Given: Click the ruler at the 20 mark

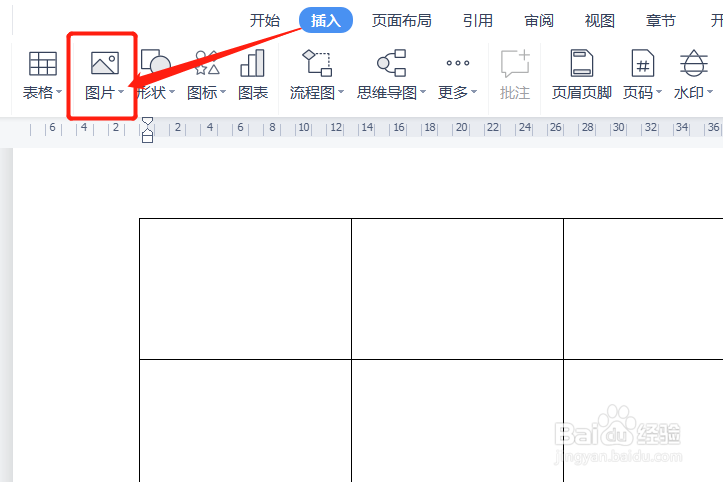Looking at the screenshot, I should (x=462, y=127).
